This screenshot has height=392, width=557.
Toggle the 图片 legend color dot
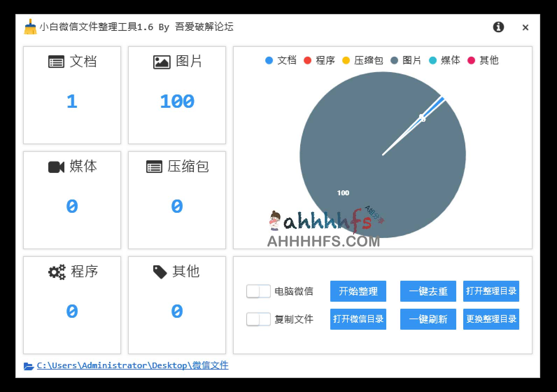click(x=394, y=61)
